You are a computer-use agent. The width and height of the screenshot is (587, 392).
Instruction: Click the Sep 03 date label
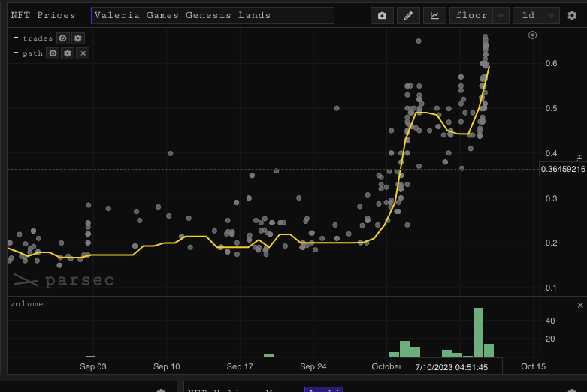click(93, 366)
